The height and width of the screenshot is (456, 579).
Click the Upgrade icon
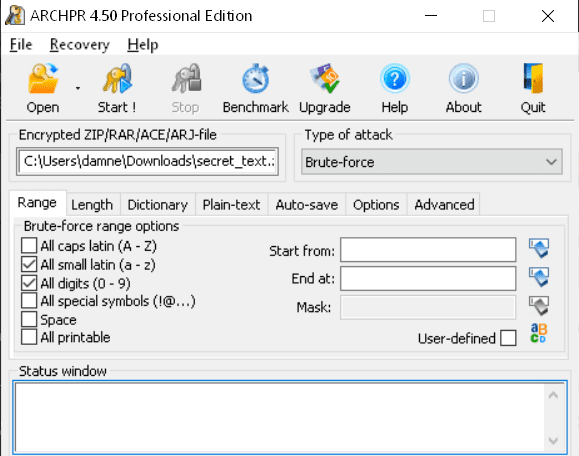[x=325, y=78]
